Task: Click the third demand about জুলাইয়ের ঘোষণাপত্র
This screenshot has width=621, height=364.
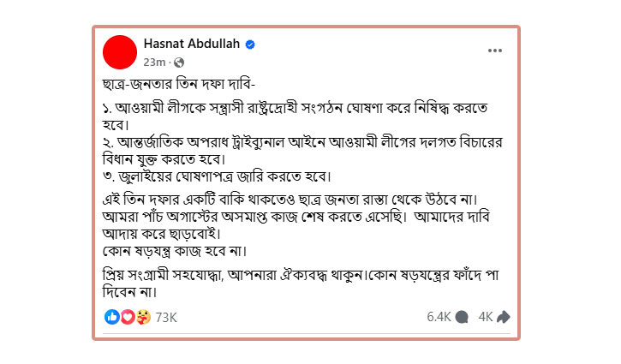Action: [x=217, y=176]
